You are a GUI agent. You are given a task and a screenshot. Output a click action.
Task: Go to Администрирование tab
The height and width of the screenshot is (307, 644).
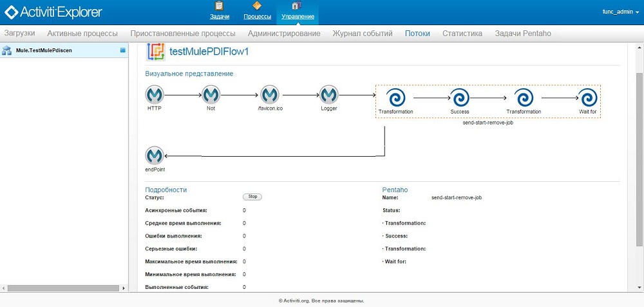coord(283,33)
